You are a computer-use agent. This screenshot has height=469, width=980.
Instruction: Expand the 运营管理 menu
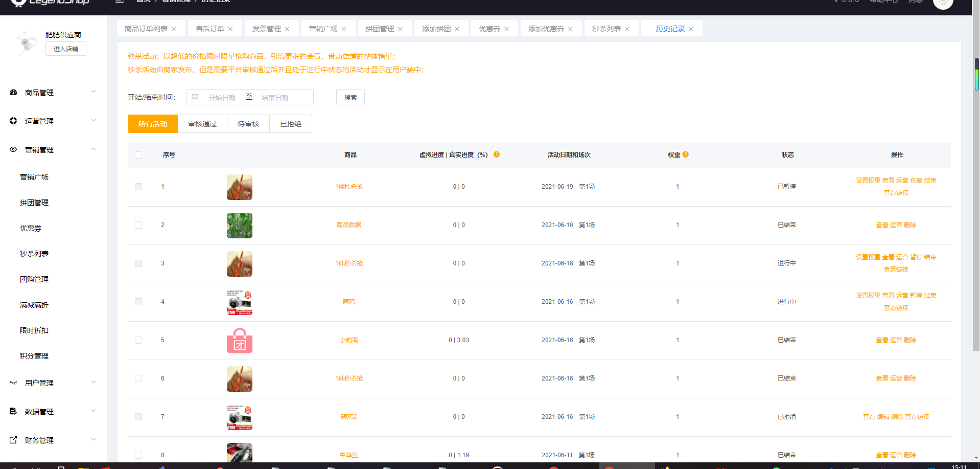click(94, 121)
